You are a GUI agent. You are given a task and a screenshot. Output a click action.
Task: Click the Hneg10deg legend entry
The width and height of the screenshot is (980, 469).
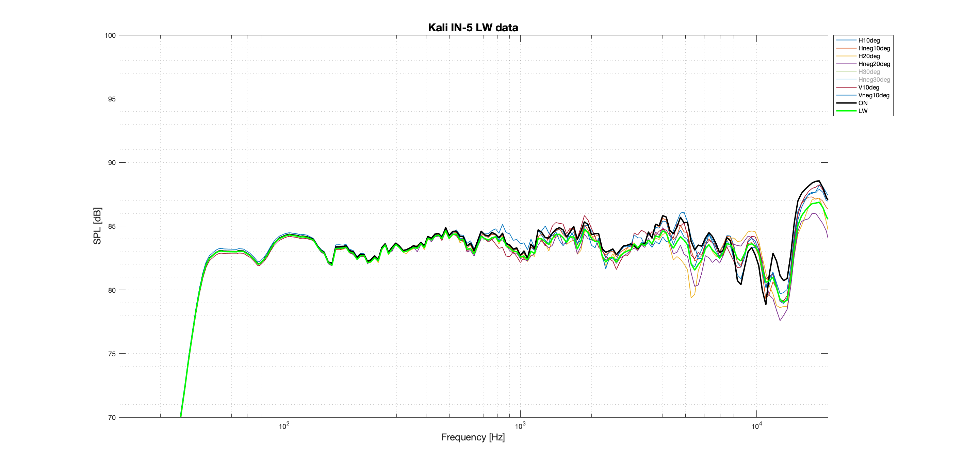pyautogui.click(x=863, y=48)
